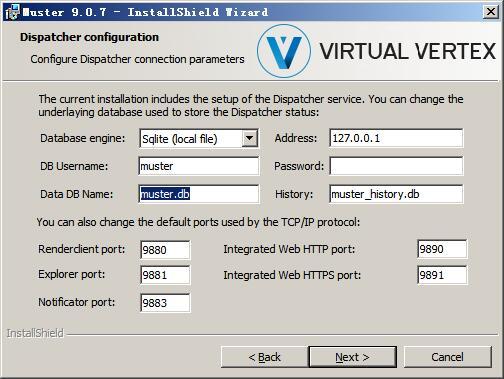Click the "DB Username:" label
504x379 pixels.
pos(74,166)
